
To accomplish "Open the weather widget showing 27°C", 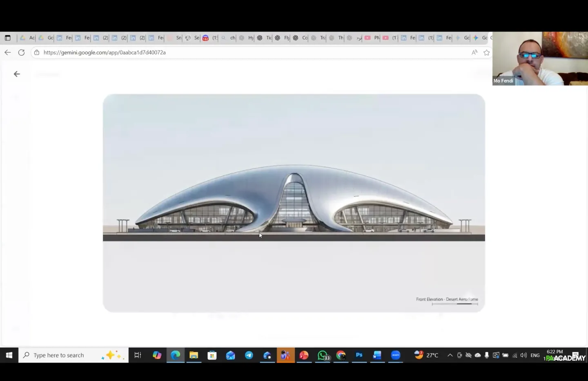I will [426, 355].
